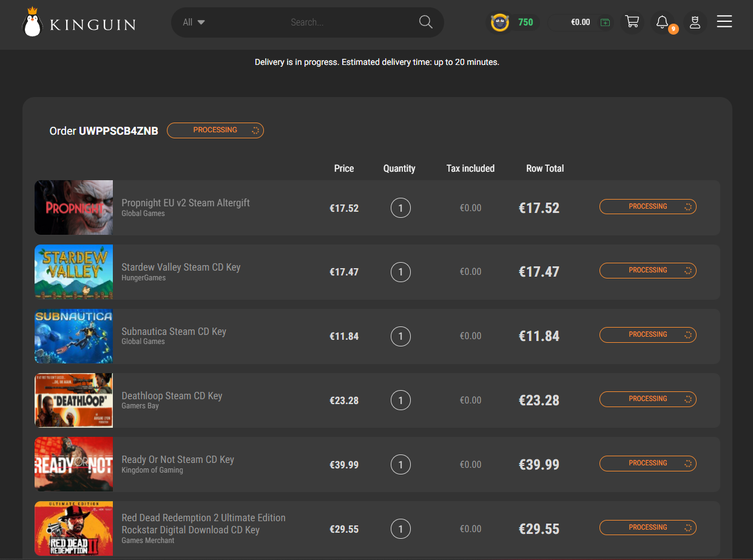
Task: Click Propnight row PROCESSING status
Action: [648, 207]
